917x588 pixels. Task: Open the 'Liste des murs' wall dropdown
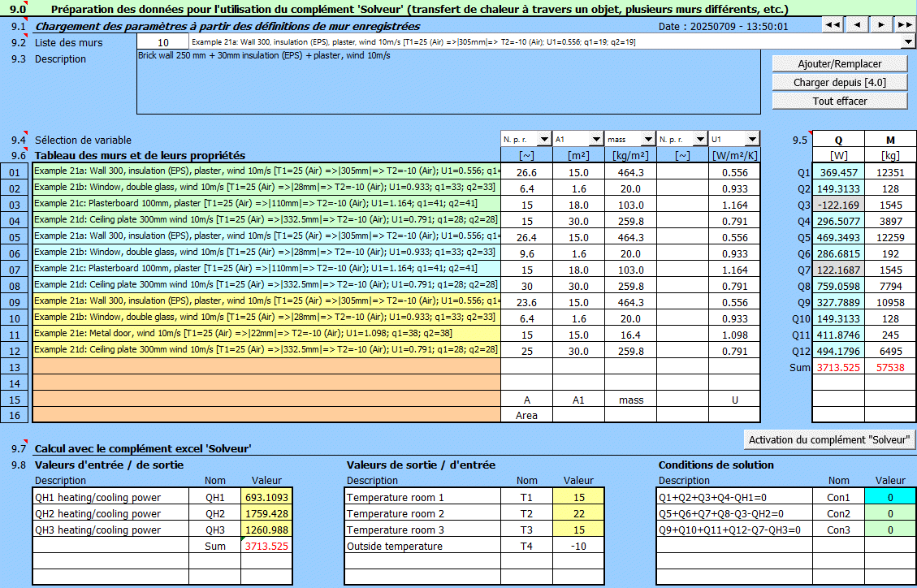907,41
